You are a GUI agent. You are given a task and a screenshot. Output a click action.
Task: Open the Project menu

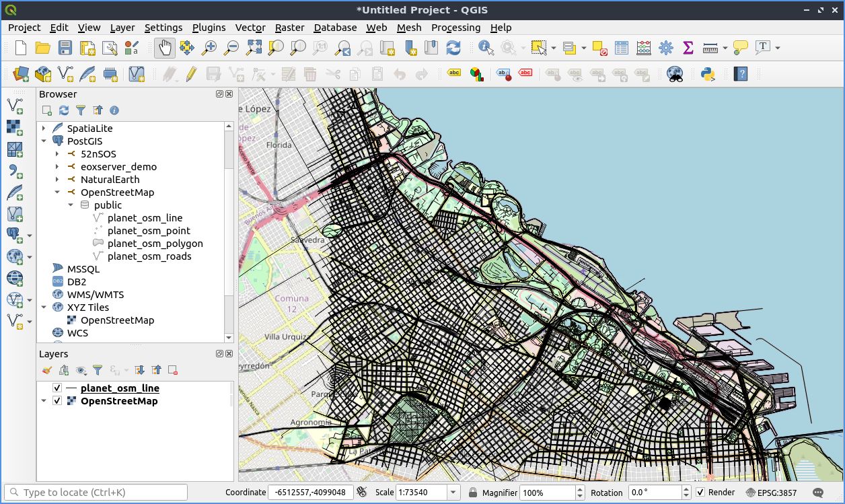(x=24, y=28)
